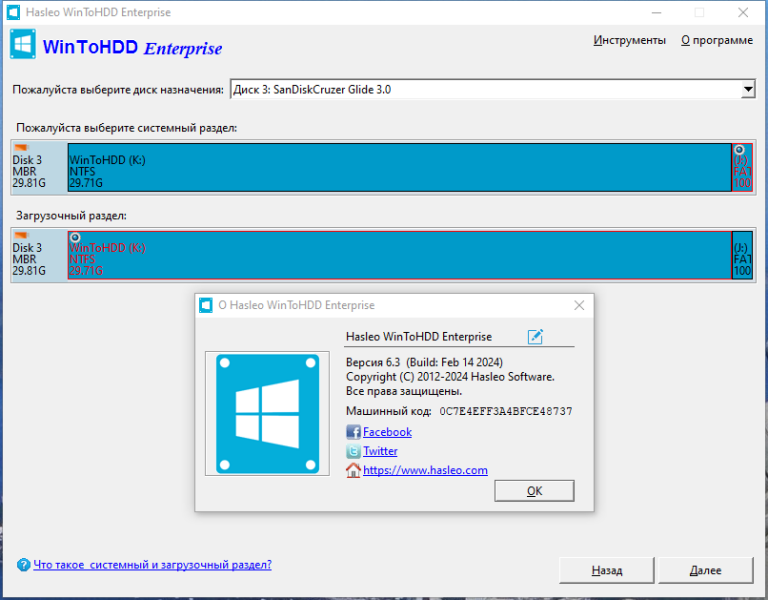Open the system and boot partition help link
768x600 pixels.
(x=152, y=565)
